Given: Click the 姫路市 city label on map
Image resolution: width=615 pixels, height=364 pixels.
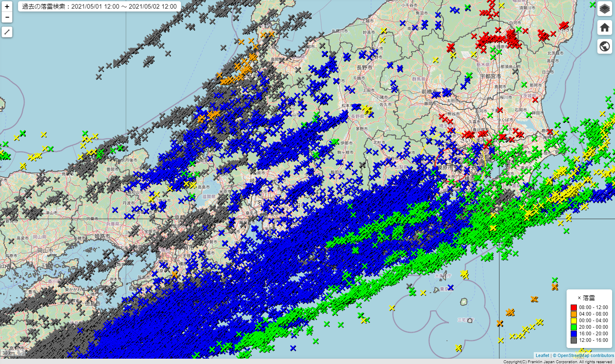Looking at the screenshot, I should click(x=102, y=237).
